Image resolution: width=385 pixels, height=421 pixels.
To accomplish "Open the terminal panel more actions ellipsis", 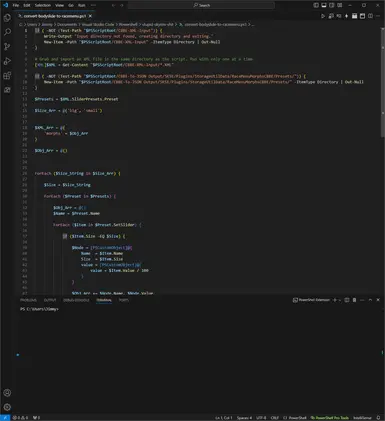I will (362, 300).
